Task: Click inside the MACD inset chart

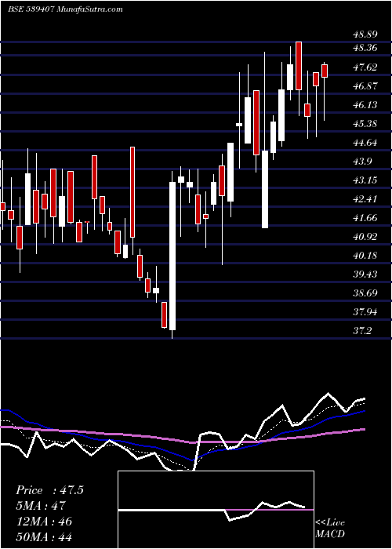Action: click(216, 510)
